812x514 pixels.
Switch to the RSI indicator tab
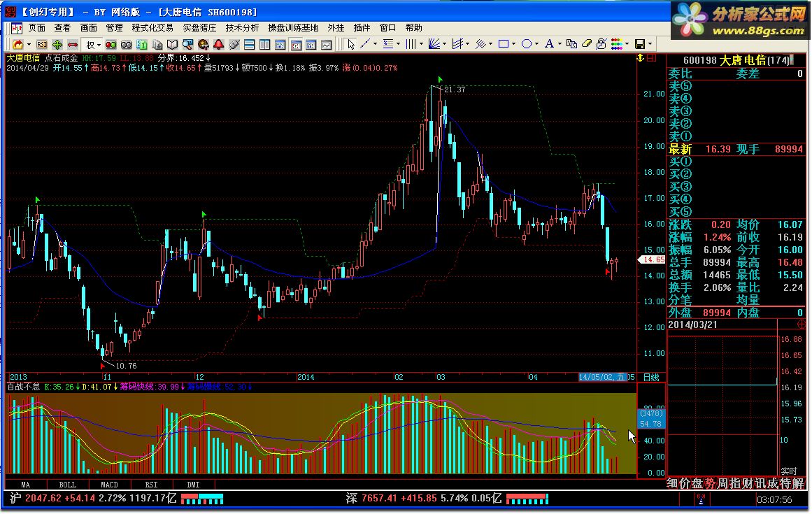point(151,485)
